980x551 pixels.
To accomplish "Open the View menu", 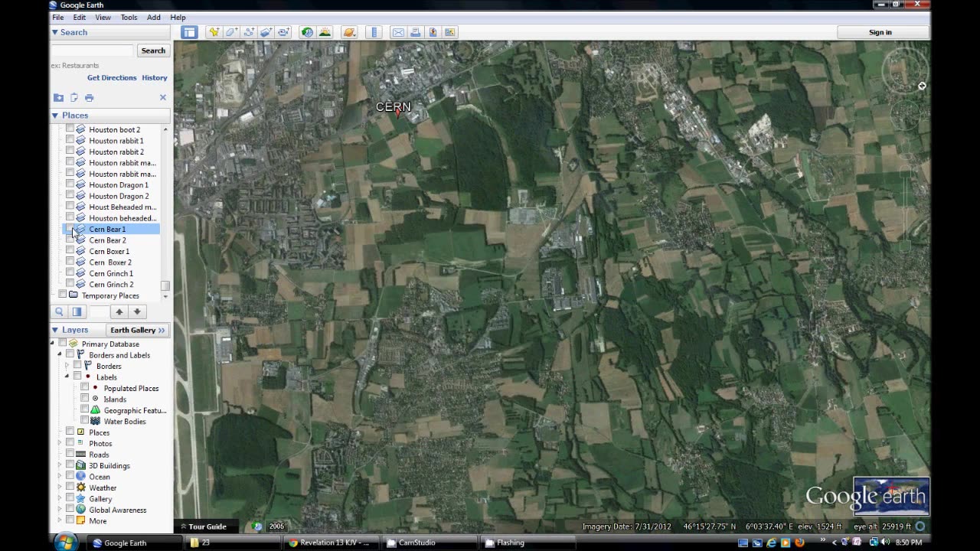I will pyautogui.click(x=103, y=18).
